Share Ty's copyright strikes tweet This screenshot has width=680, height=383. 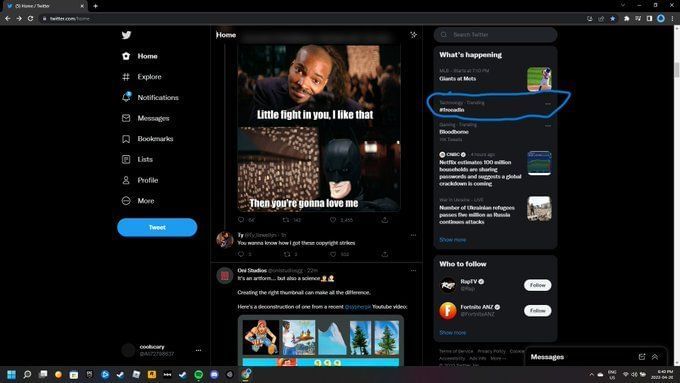click(x=385, y=254)
